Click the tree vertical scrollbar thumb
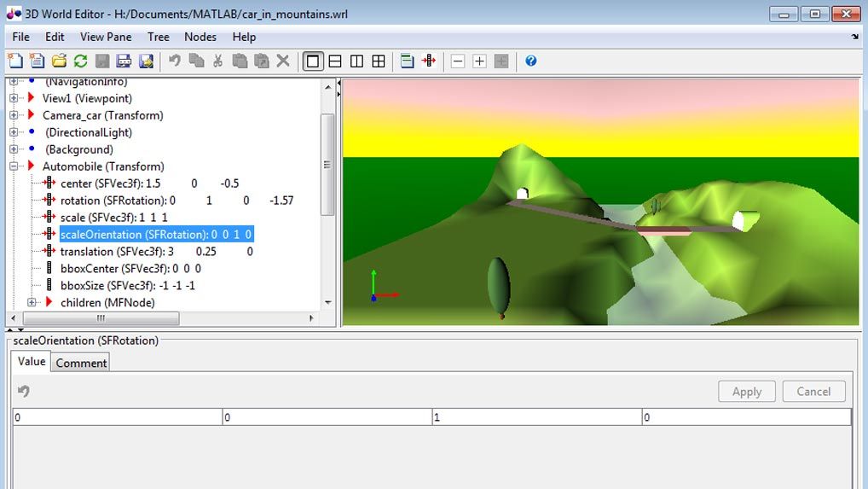This screenshot has width=868, height=489. coord(327,165)
